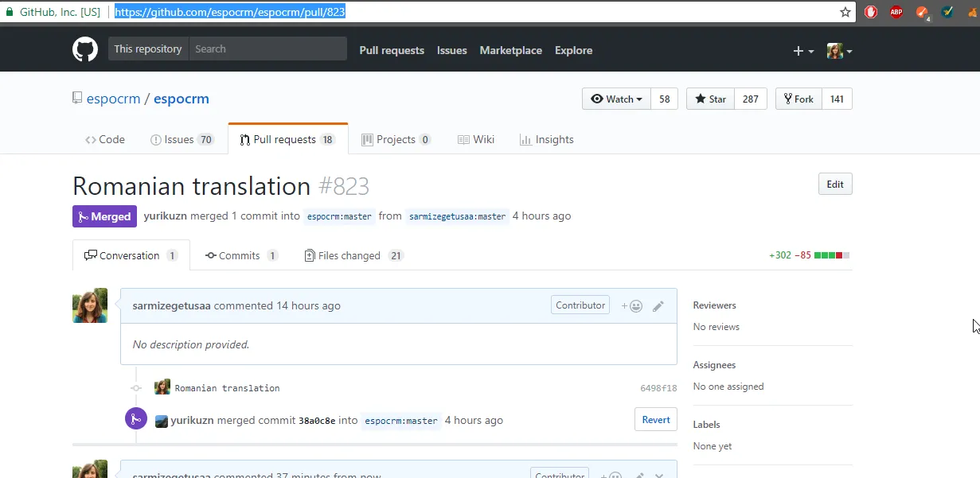Click small avatar next to Romanian translation commit

[x=162, y=387]
